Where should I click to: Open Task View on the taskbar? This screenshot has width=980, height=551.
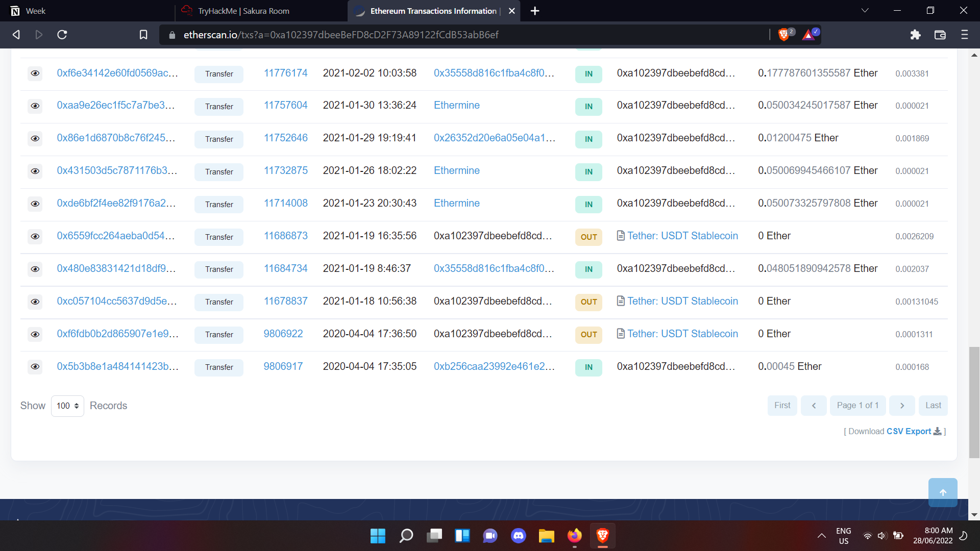point(434,536)
